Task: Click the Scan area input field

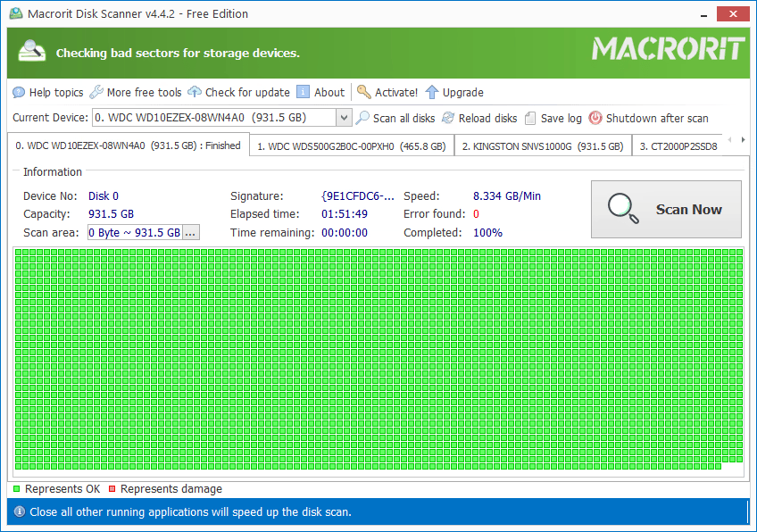Action: click(x=134, y=232)
